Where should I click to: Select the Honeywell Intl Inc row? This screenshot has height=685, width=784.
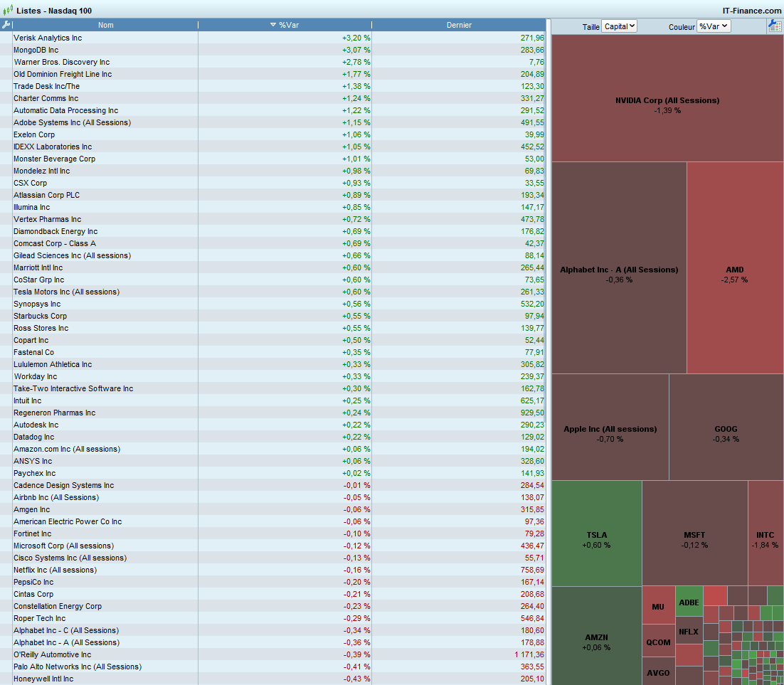272,679
